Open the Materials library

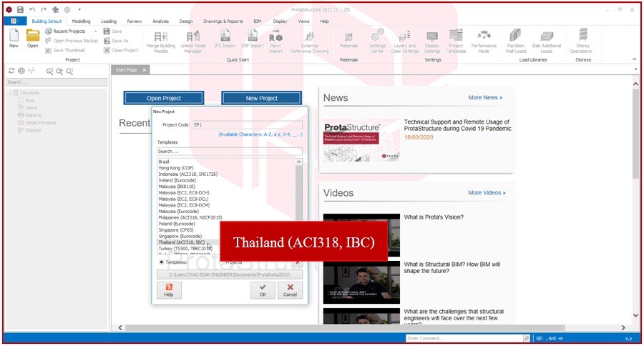click(348, 39)
